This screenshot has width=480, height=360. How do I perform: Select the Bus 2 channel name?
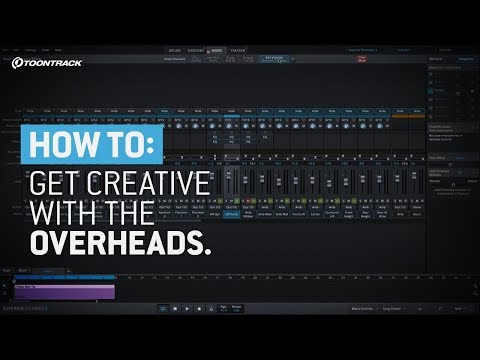[417, 214]
